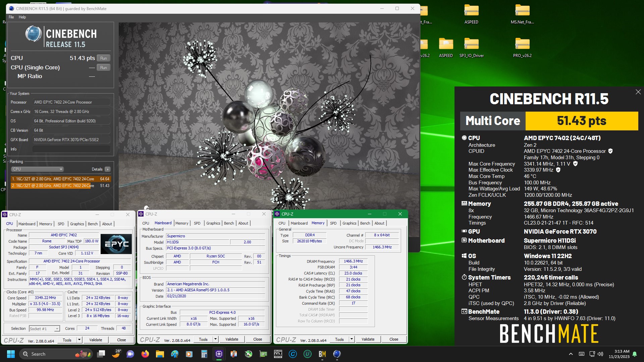
Task: Open the PRO_v26.2 desktop folder
Action: (522, 48)
